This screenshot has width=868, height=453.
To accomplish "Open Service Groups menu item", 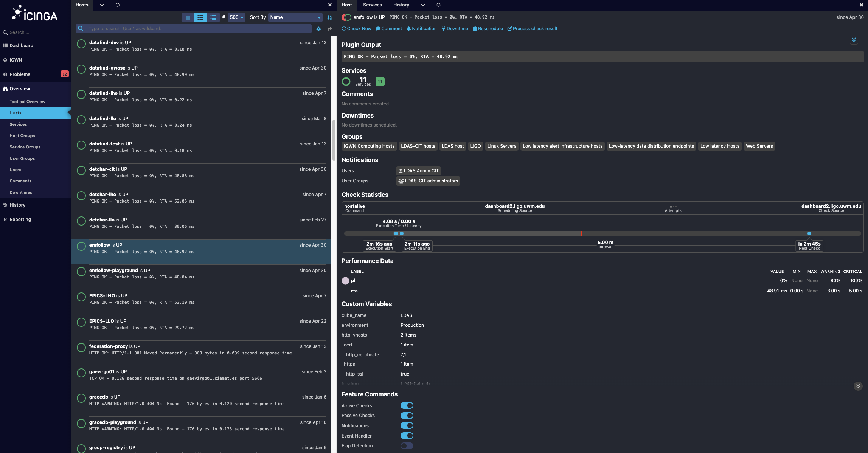I will click(25, 147).
